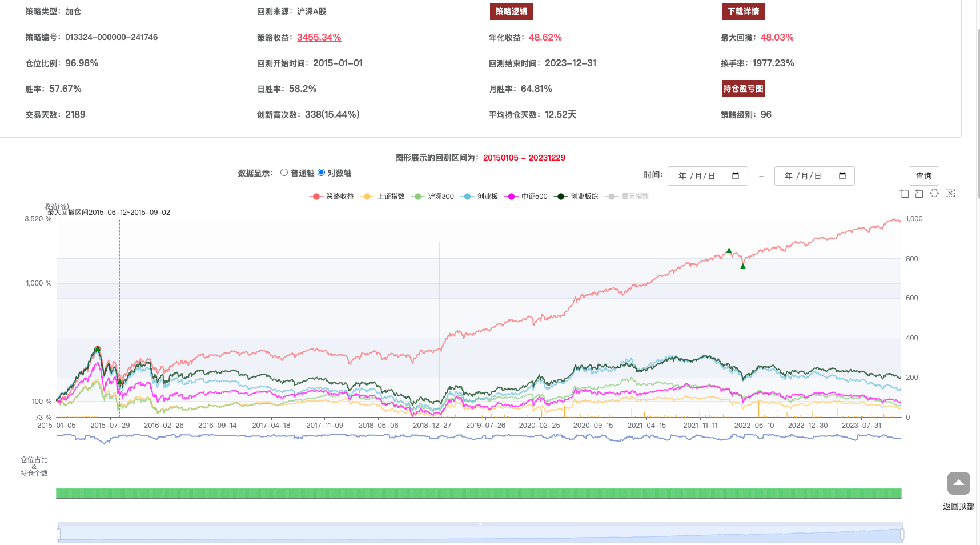The image size is (980, 545).
Task: Select the dashed keep-selection brush icon
Action: [934, 193]
